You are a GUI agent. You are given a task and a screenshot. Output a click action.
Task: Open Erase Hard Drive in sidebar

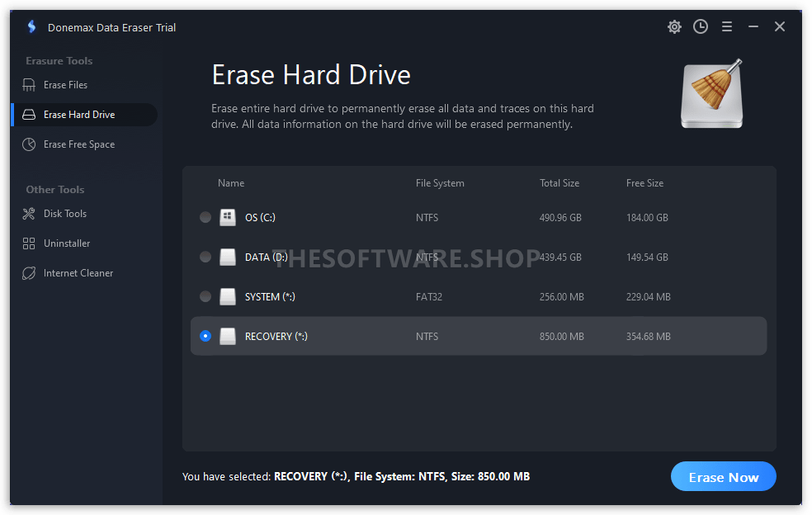[84, 115]
